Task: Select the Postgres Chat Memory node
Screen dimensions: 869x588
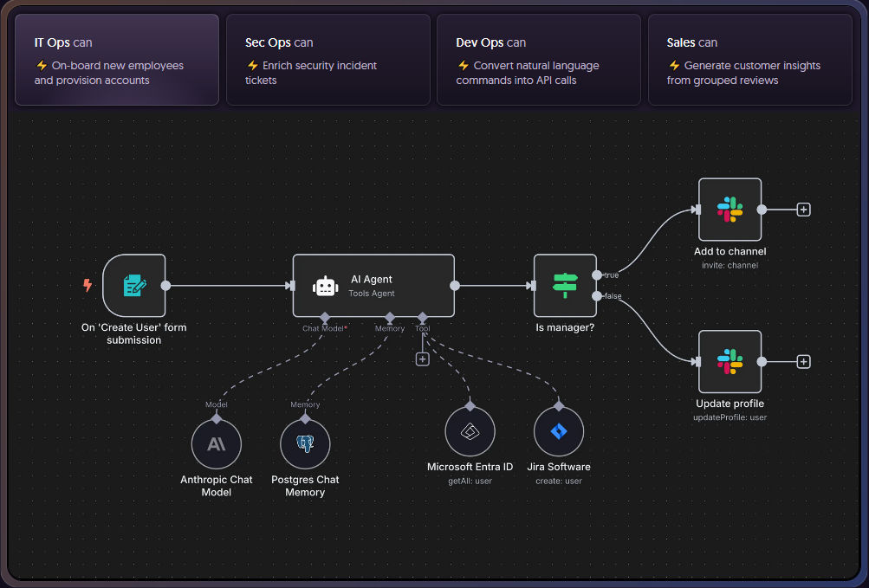Action: (305, 444)
